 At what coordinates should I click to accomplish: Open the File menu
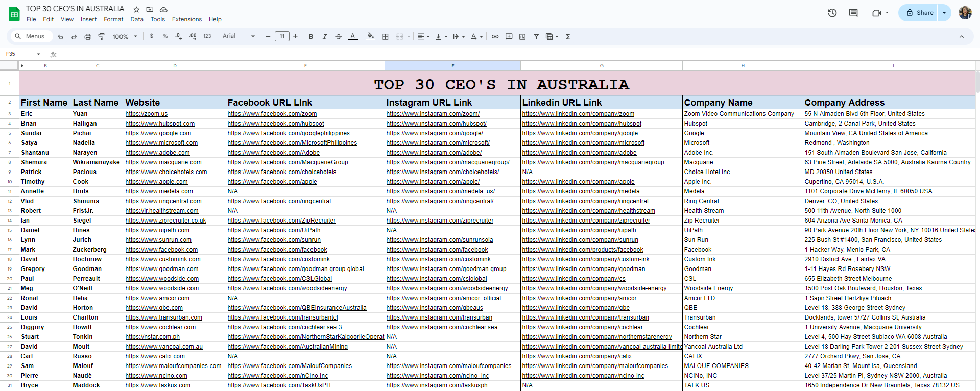tap(31, 19)
